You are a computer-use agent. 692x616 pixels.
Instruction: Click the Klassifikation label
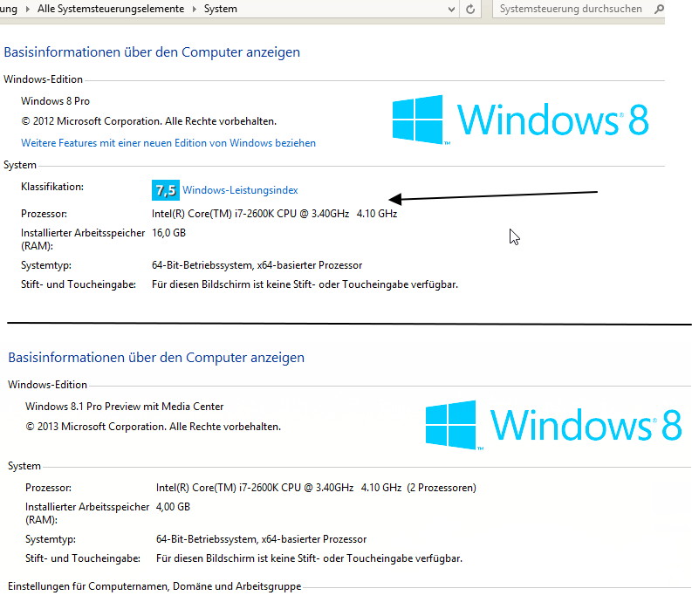pyautogui.click(x=52, y=187)
